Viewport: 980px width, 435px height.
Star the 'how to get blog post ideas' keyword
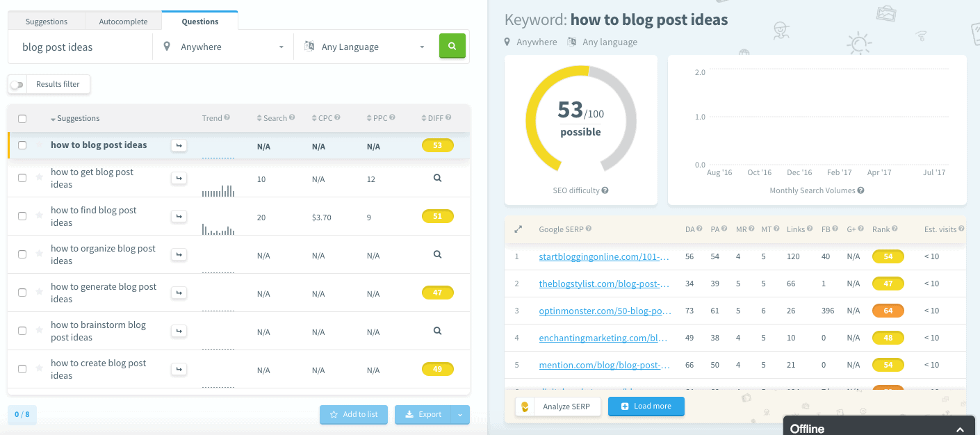coord(39,178)
